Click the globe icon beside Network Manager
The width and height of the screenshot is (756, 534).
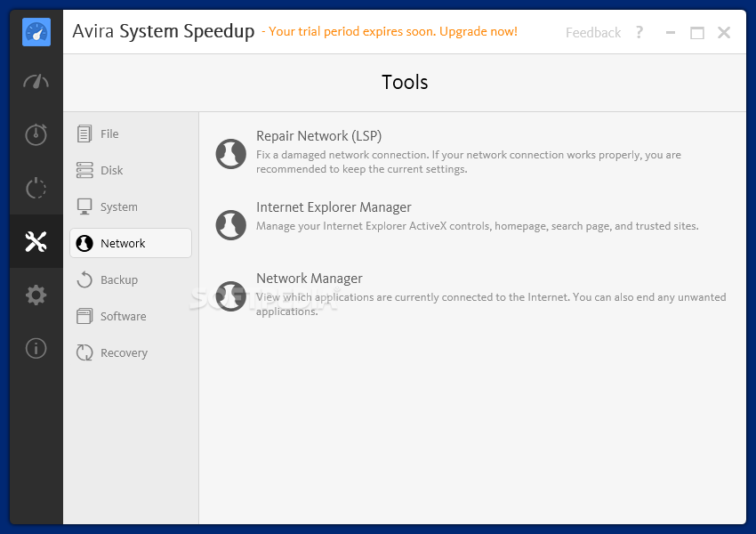(231, 296)
